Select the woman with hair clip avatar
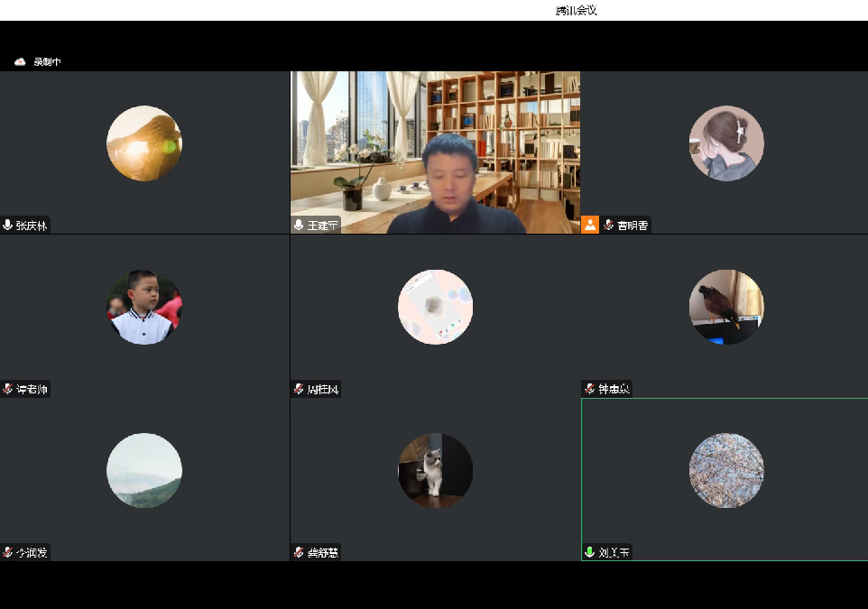 pos(726,143)
